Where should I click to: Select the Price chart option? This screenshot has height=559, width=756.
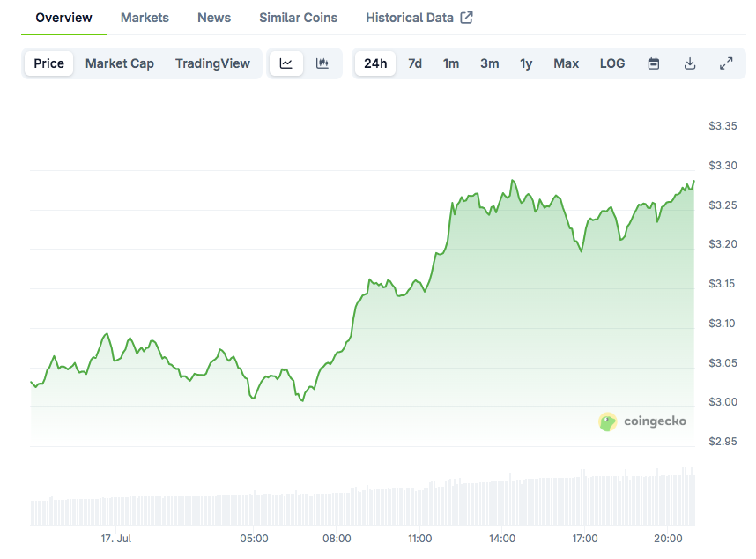click(x=48, y=63)
